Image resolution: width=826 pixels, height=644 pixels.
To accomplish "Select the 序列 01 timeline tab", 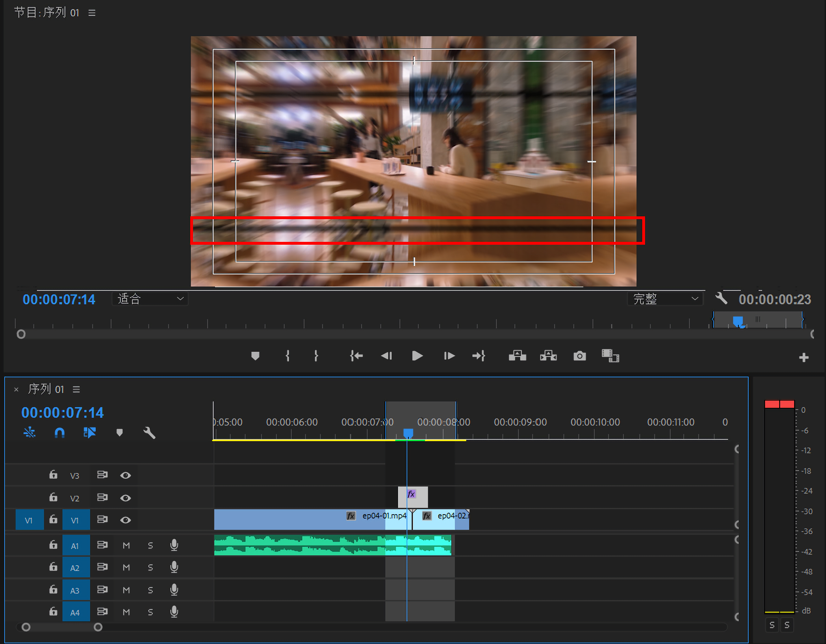I will tap(46, 389).
